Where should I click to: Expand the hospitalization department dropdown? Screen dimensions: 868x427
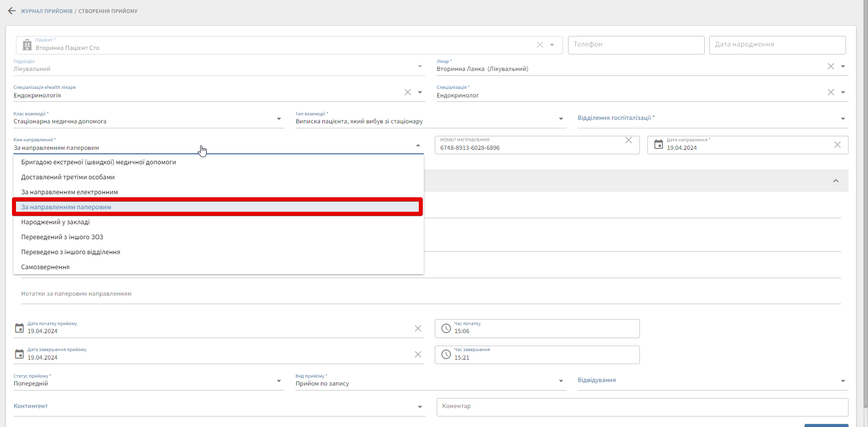[843, 119]
